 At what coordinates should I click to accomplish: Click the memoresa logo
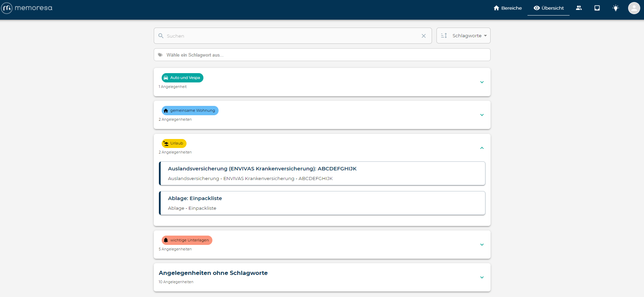click(x=27, y=8)
